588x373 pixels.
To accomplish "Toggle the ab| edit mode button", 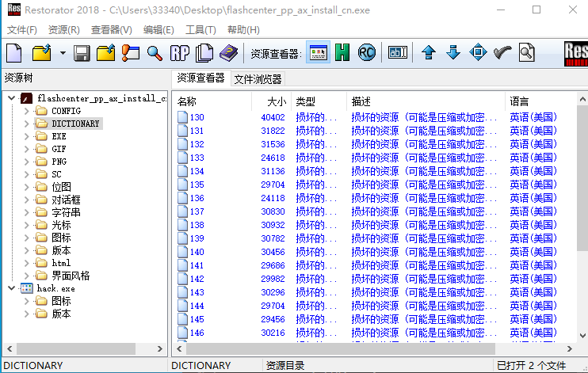I will (x=398, y=52).
